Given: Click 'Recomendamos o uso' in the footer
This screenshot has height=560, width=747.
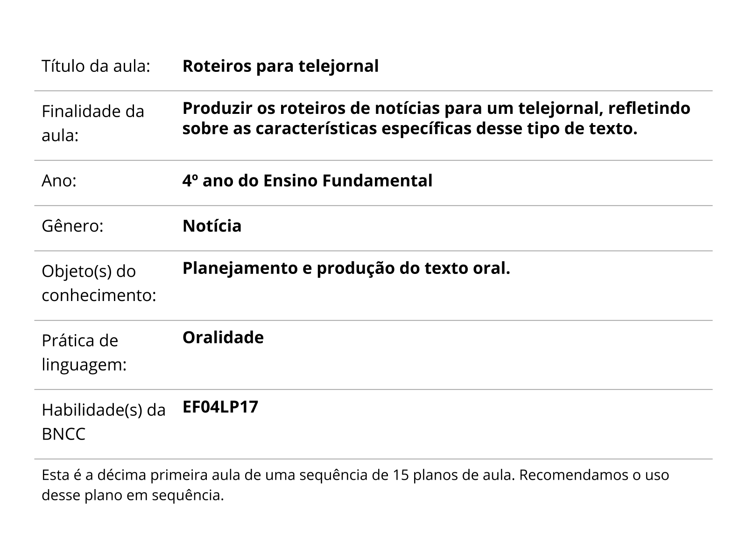Looking at the screenshot, I should point(594,475).
